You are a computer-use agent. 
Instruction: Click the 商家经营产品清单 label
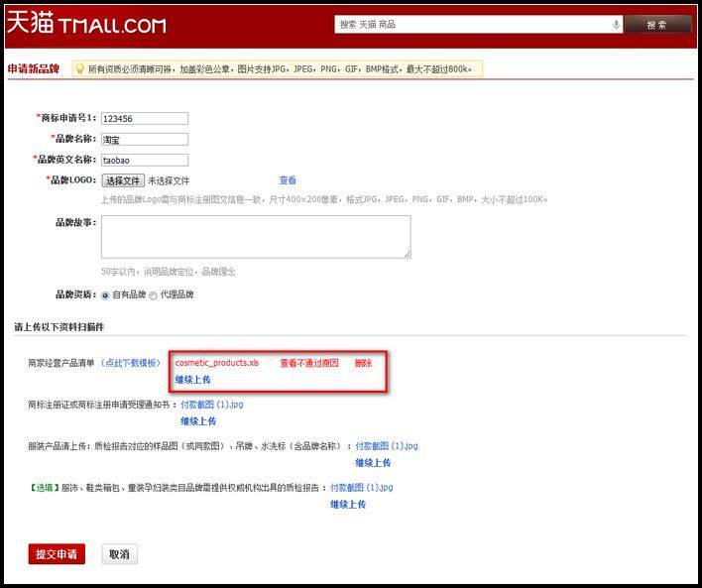pos(61,363)
